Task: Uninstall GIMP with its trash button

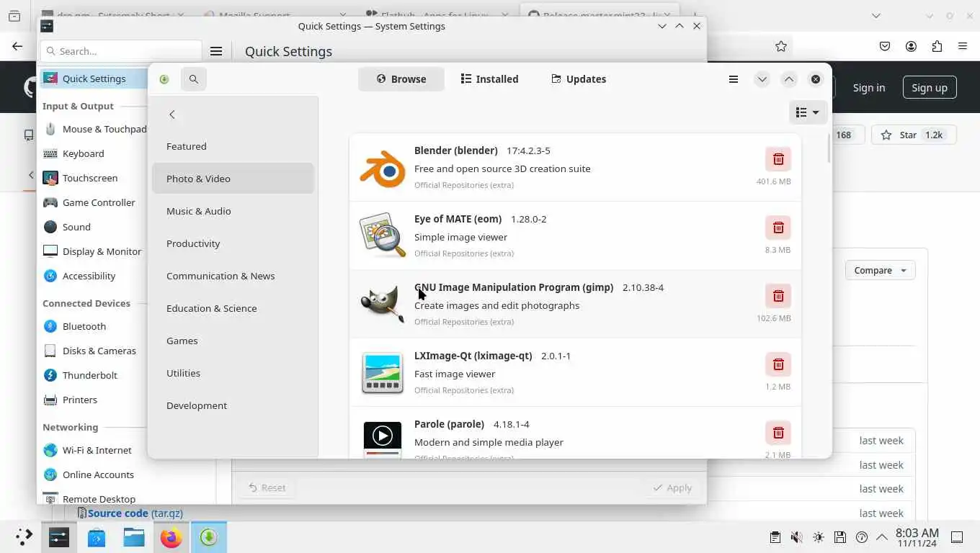Action: point(778,296)
